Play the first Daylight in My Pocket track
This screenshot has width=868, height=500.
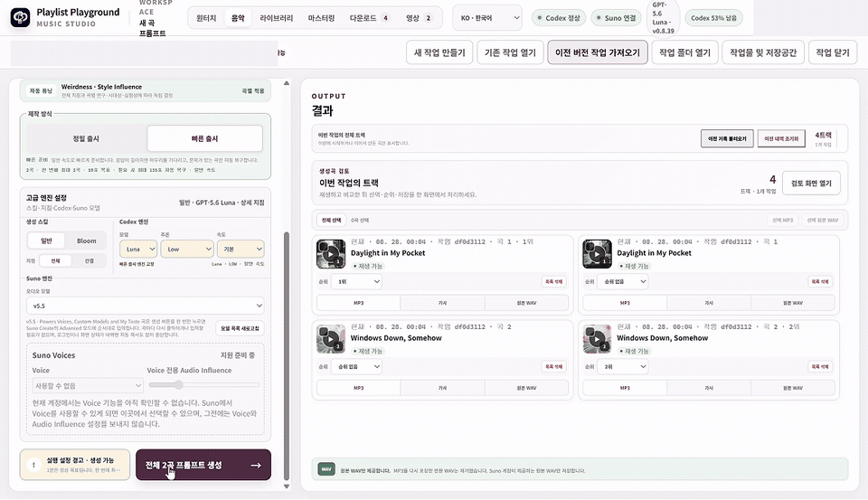[x=331, y=254]
